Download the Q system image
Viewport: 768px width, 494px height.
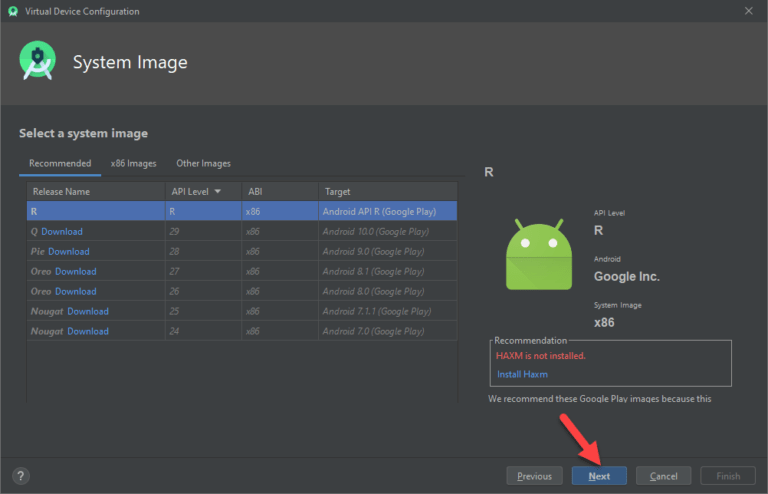(62, 232)
